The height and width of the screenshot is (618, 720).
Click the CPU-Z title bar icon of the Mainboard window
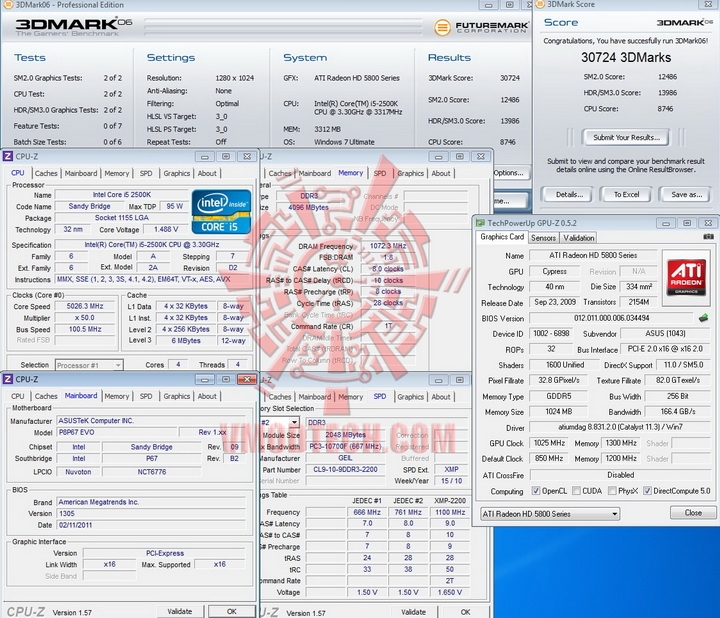(x=8, y=379)
